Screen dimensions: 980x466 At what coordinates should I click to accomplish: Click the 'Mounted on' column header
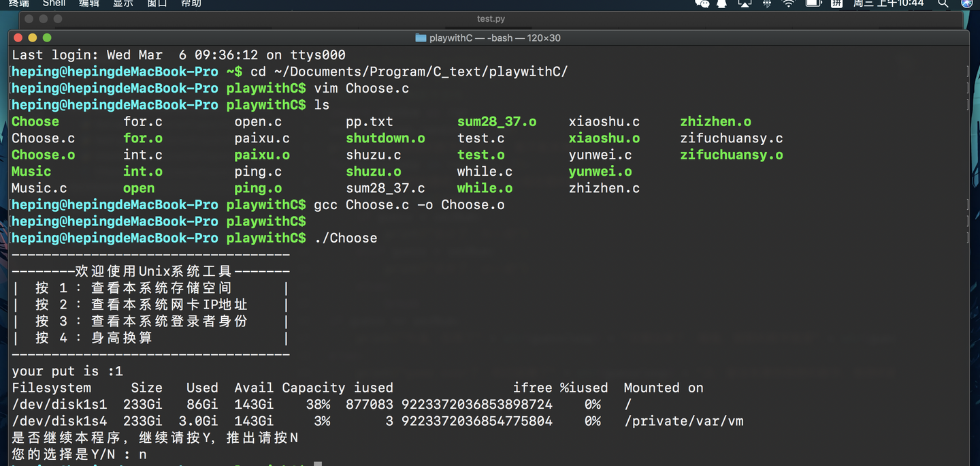(664, 388)
